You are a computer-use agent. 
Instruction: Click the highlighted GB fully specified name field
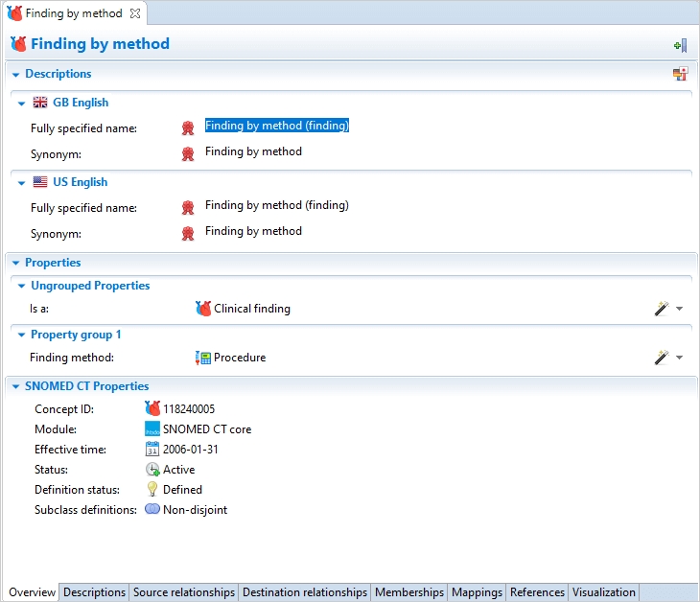tap(276, 126)
